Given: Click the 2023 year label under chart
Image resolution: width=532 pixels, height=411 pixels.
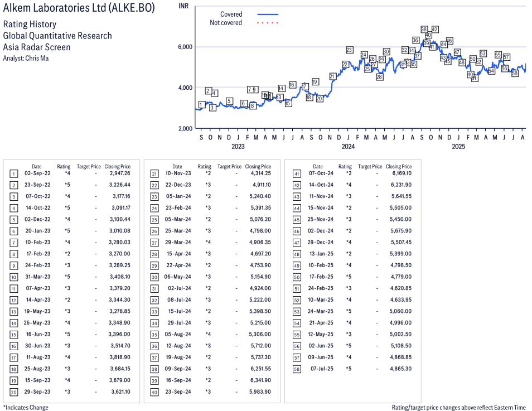Looking at the screenshot, I should tap(238, 147).
